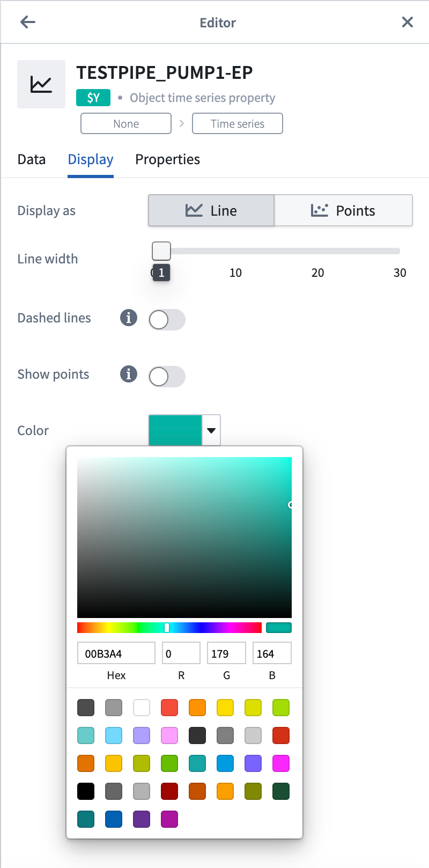
Task: Click the $Y variable tag
Action: point(93,98)
